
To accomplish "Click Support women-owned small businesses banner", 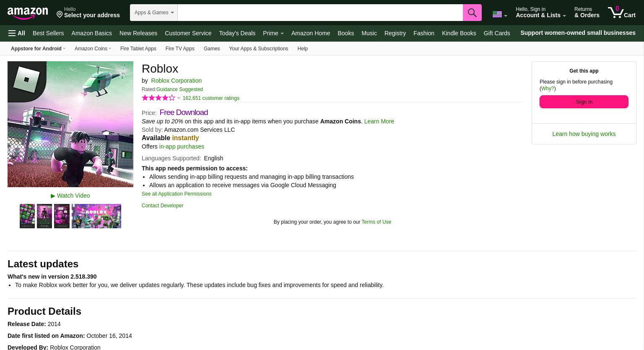I will [578, 33].
